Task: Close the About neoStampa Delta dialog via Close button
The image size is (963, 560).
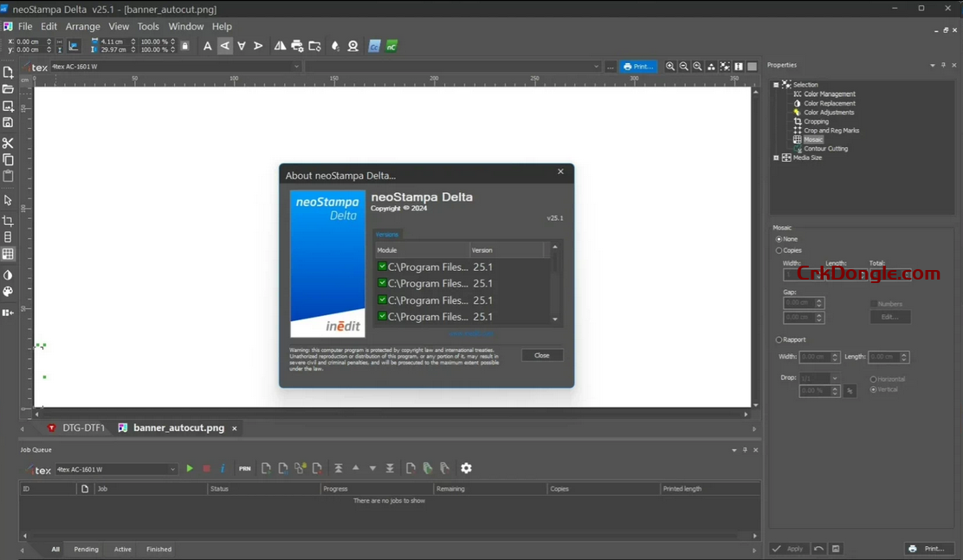Action: (542, 355)
